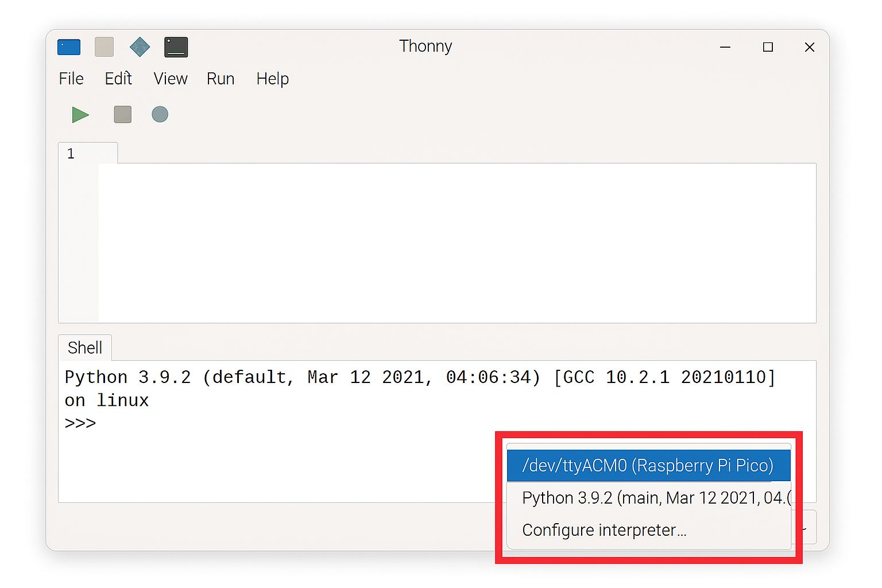Screen dimensions: 882x588
Task: Click the 'on linux' text in the Shell
Action: click(x=107, y=400)
